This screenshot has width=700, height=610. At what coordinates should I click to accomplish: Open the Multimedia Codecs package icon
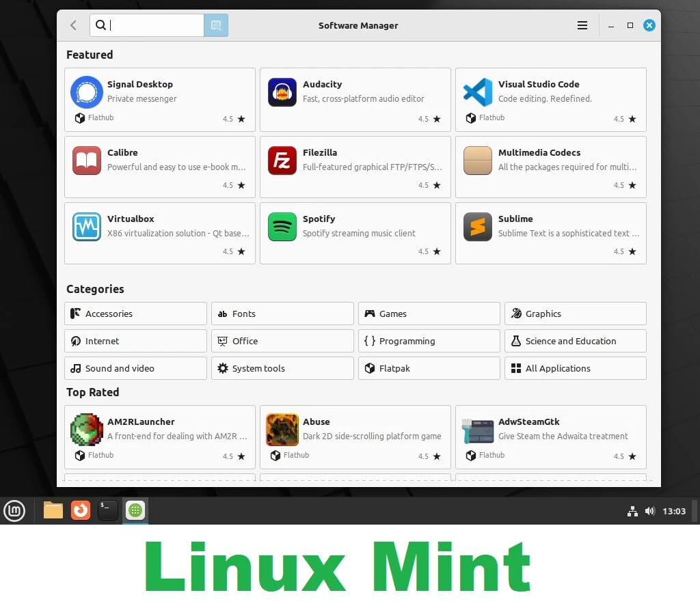point(478,161)
